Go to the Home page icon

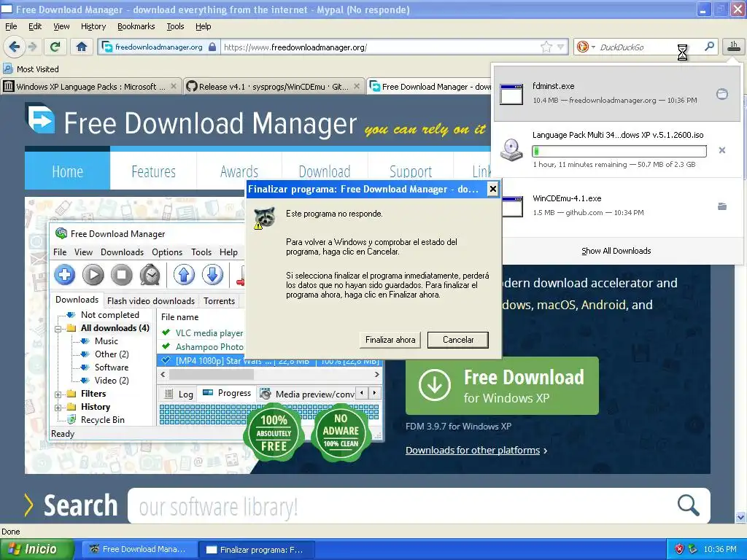point(82,47)
